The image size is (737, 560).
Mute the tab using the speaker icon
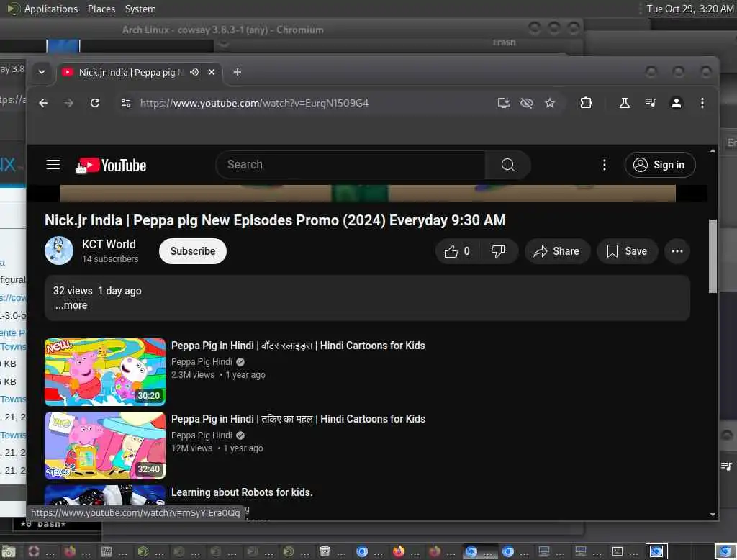click(194, 73)
